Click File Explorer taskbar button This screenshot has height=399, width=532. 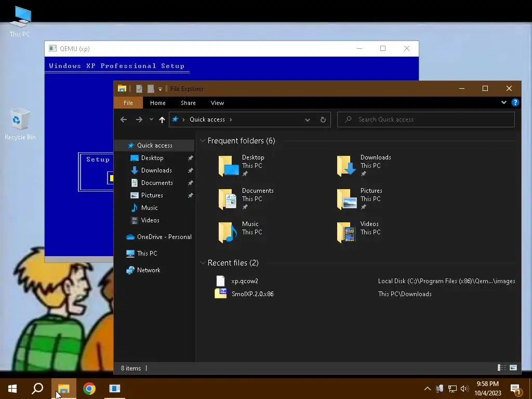click(x=63, y=389)
